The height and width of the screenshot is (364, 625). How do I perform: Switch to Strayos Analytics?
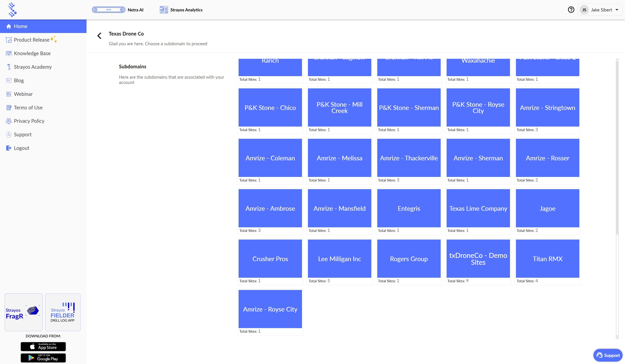click(x=181, y=10)
